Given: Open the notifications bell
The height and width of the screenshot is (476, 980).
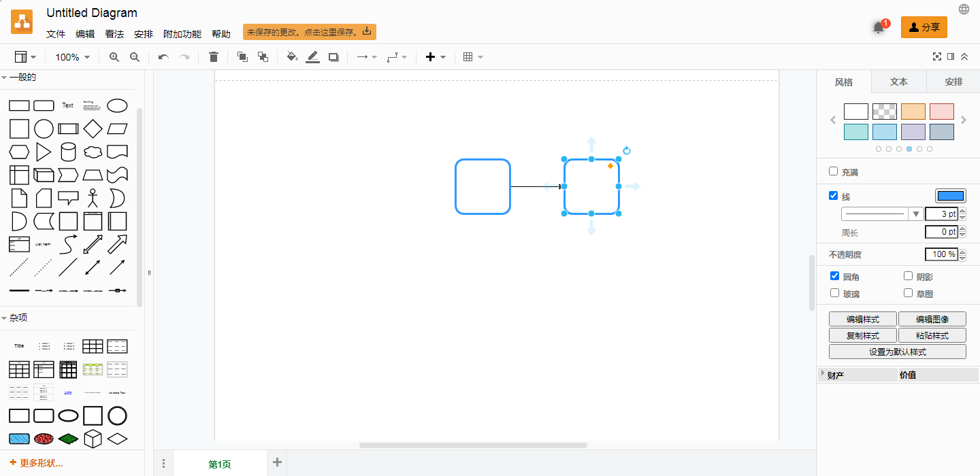Looking at the screenshot, I should point(879,28).
